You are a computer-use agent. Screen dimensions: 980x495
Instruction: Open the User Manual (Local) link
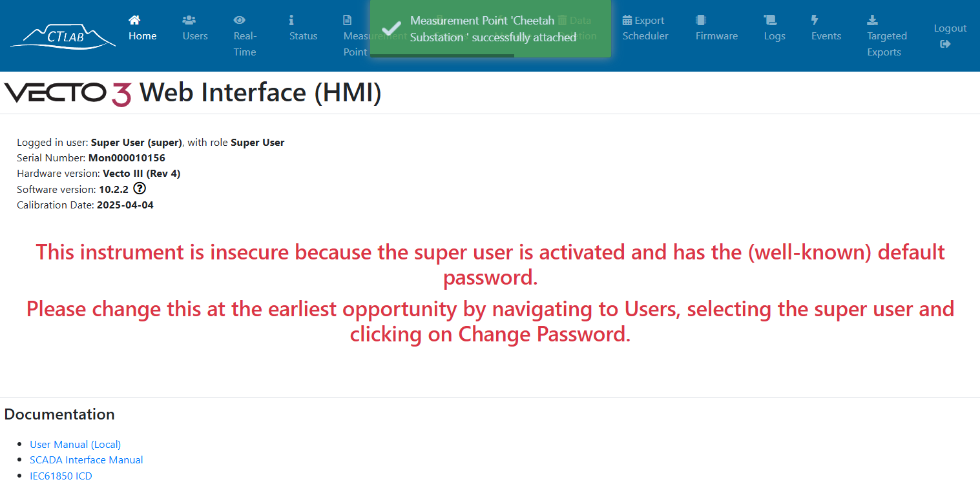tap(76, 444)
